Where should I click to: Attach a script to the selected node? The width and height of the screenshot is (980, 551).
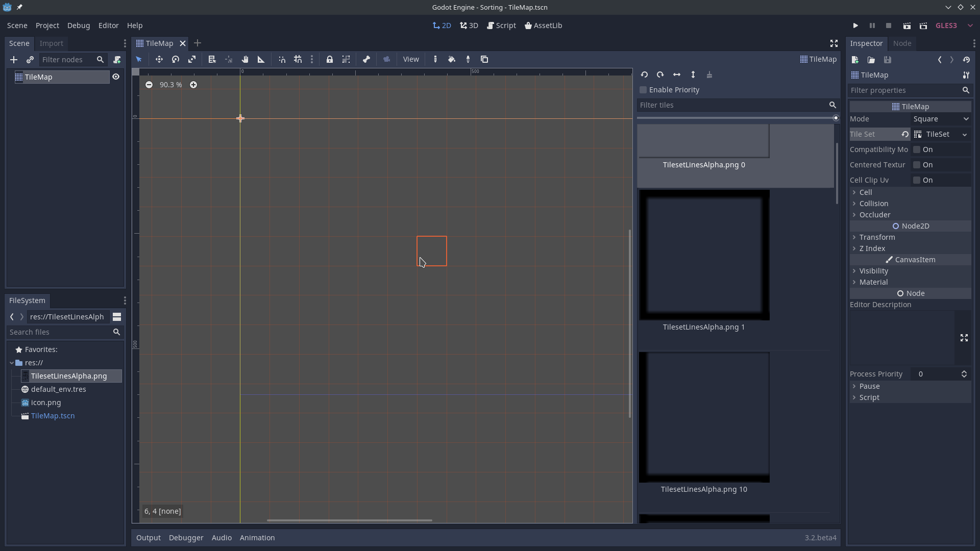tap(117, 60)
